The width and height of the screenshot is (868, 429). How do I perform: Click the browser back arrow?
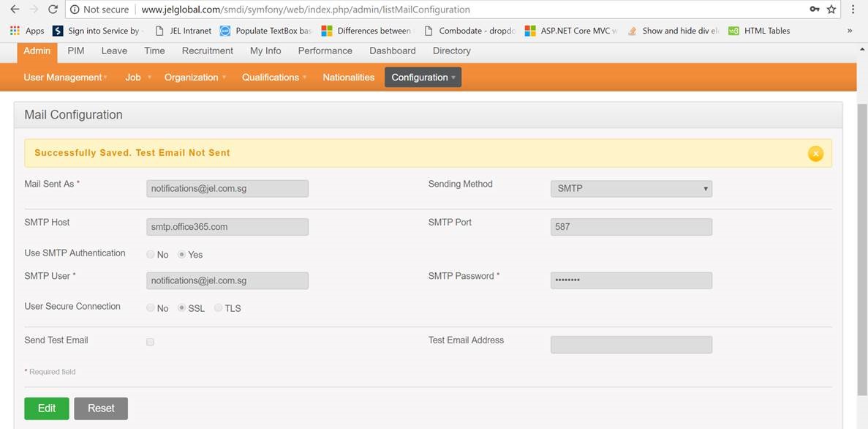[15, 10]
